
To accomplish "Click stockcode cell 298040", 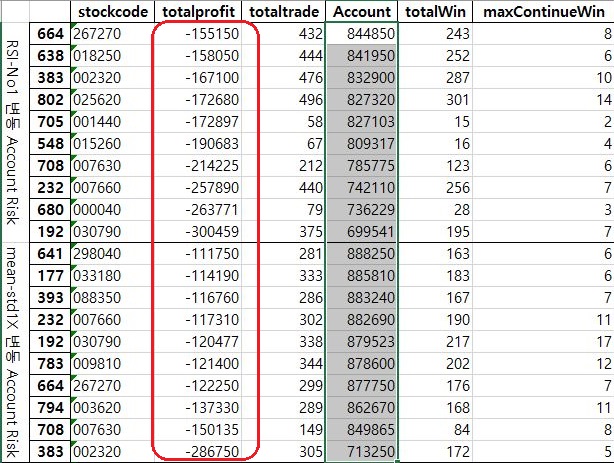I will (x=113, y=253).
